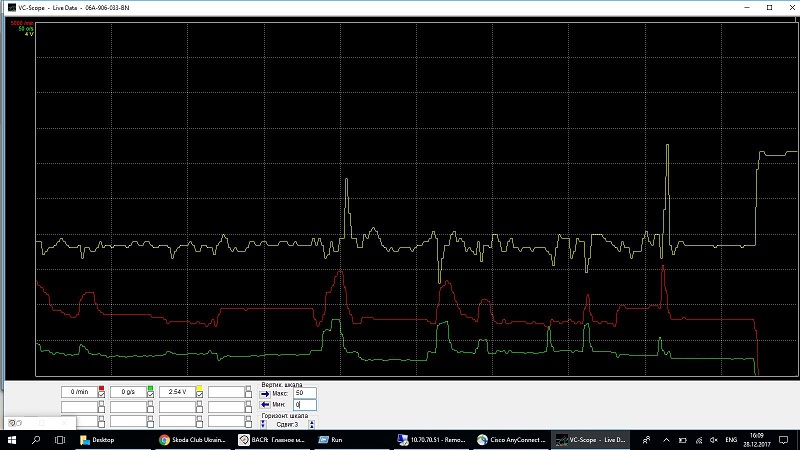Click the red color swatch of first channel

point(101,387)
